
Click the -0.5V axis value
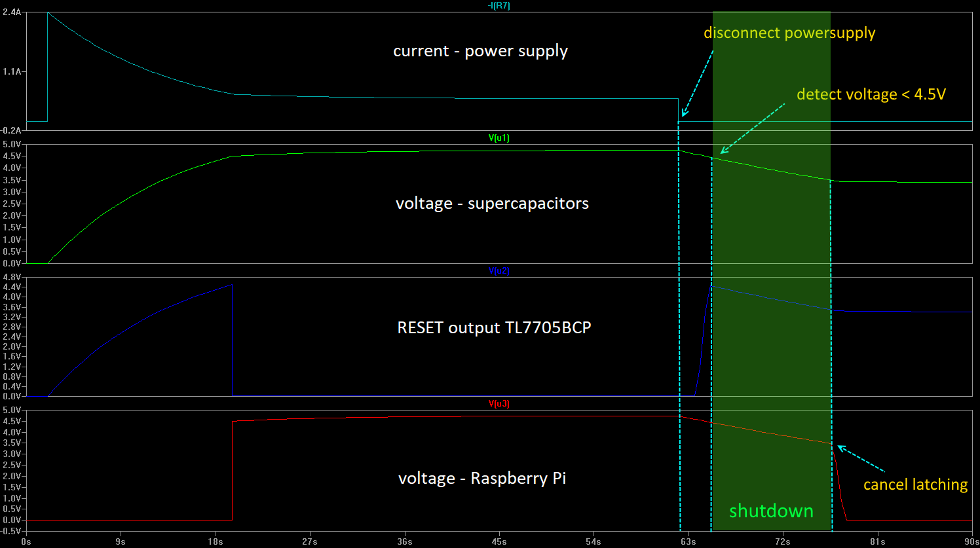10,531
